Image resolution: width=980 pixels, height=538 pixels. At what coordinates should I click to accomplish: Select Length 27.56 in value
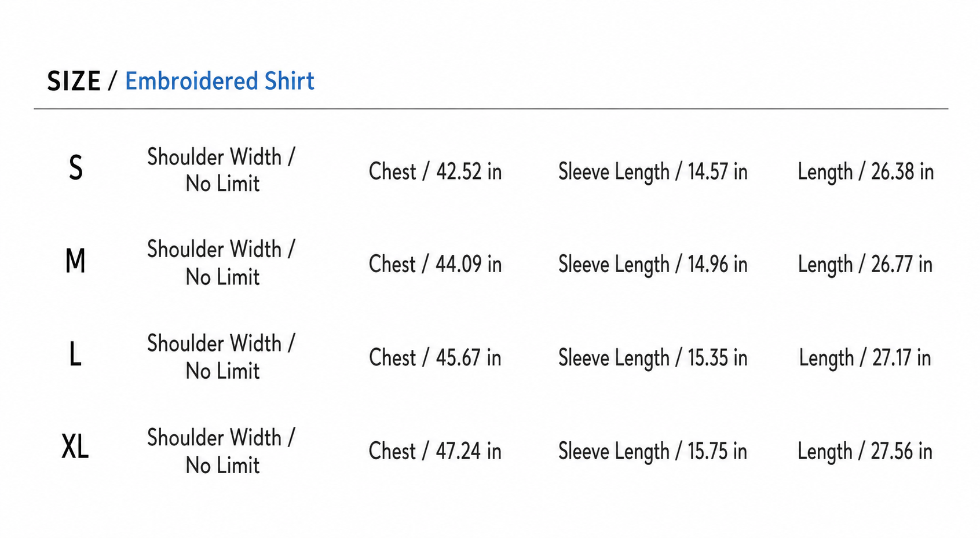point(865,452)
